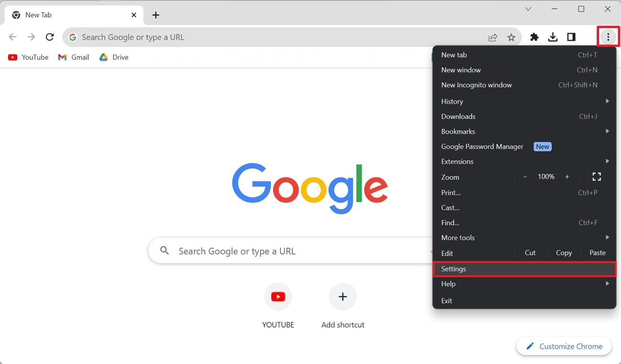The height and width of the screenshot is (364, 621).
Task: Open Settings from the menu
Action: [x=524, y=269]
